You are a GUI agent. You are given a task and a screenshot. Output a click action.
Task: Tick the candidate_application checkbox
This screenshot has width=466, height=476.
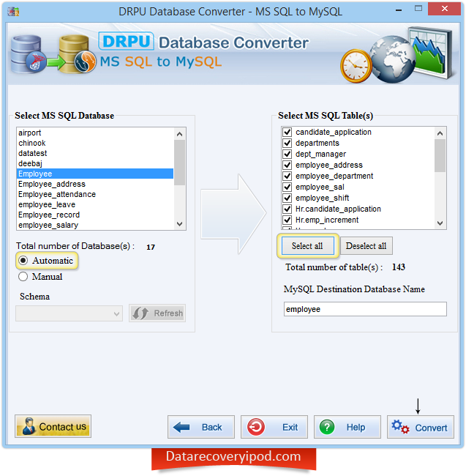click(x=287, y=132)
